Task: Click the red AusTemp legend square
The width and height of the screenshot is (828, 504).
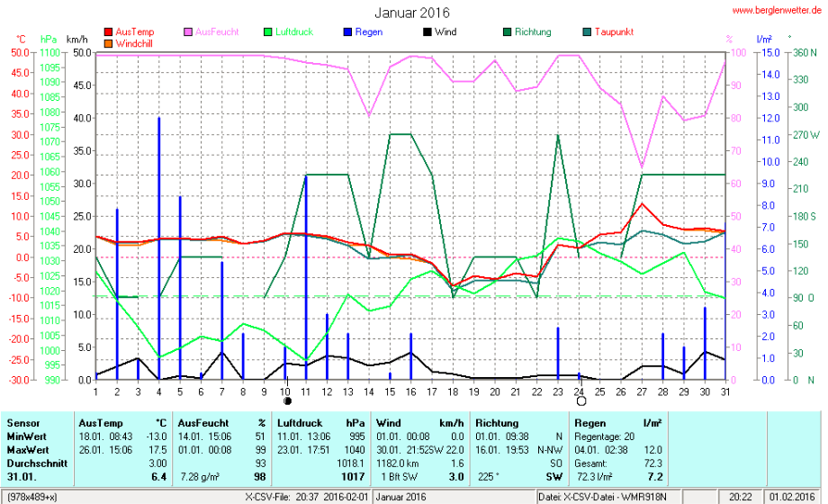Action: click(x=109, y=32)
